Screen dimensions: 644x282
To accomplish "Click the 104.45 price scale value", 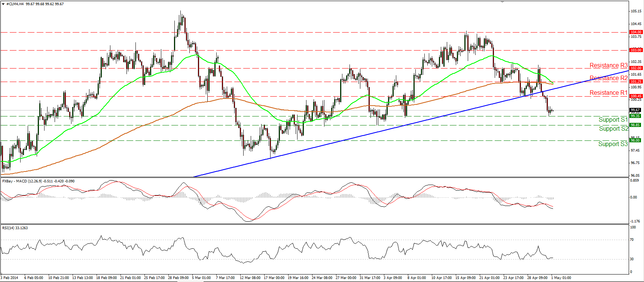I will [x=636, y=24].
